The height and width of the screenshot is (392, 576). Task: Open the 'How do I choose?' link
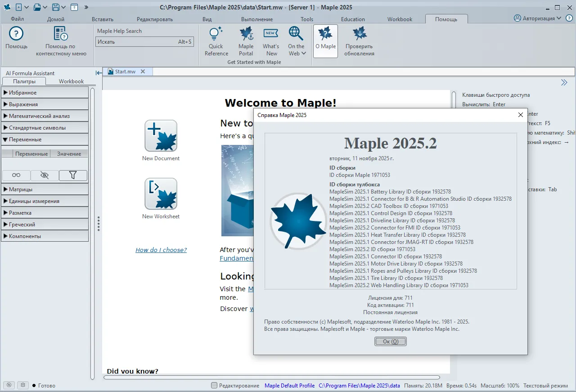[161, 250]
